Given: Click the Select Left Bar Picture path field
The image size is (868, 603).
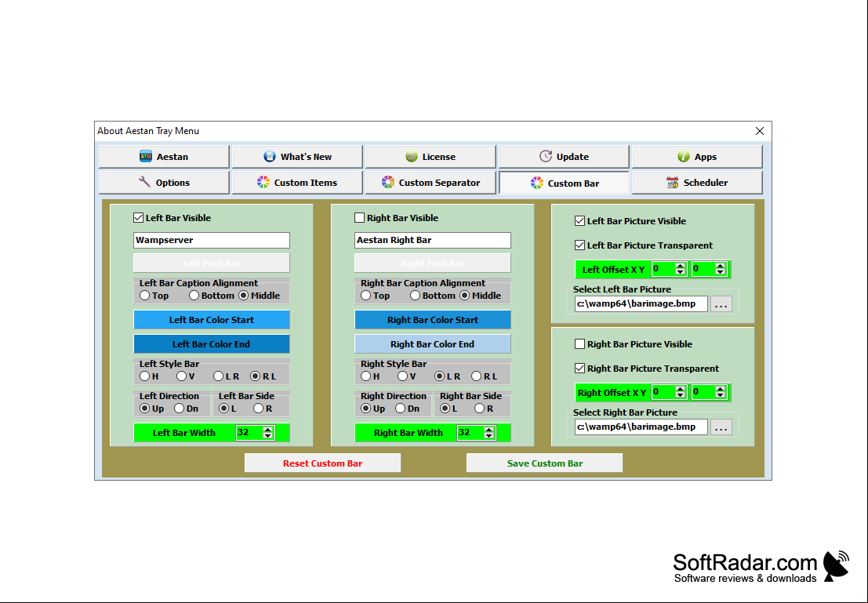Looking at the screenshot, I should pyautogui.click(x=641, y=303).
